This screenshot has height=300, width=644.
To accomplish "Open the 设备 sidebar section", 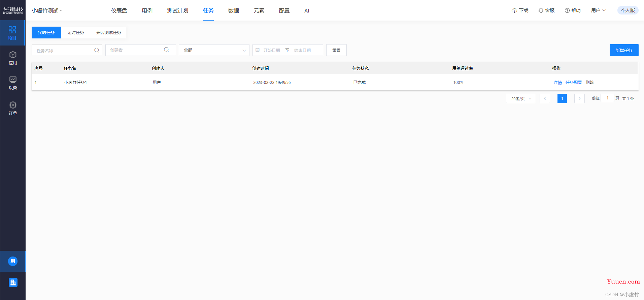I will tap(13, 83).
